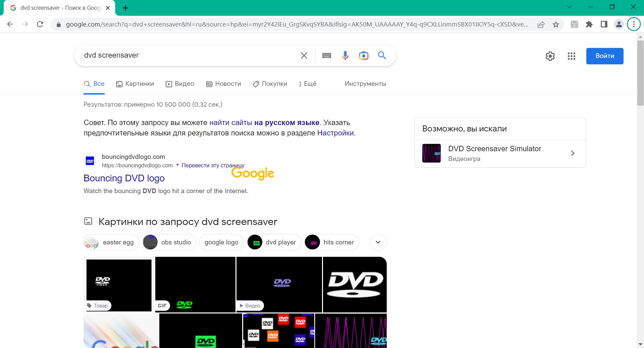The height and width of the screenshot is (348, 644).
Task: Close the dvd screensaver tab
Action: pyautogui.click(x=108, y=8)
